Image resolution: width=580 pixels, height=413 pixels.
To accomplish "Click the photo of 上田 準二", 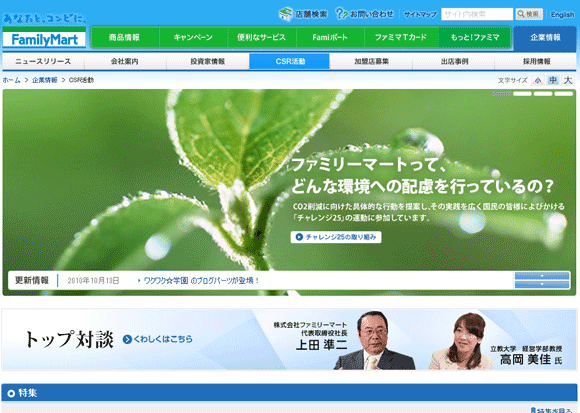I will pyautogui.click(x=374, y=341).
